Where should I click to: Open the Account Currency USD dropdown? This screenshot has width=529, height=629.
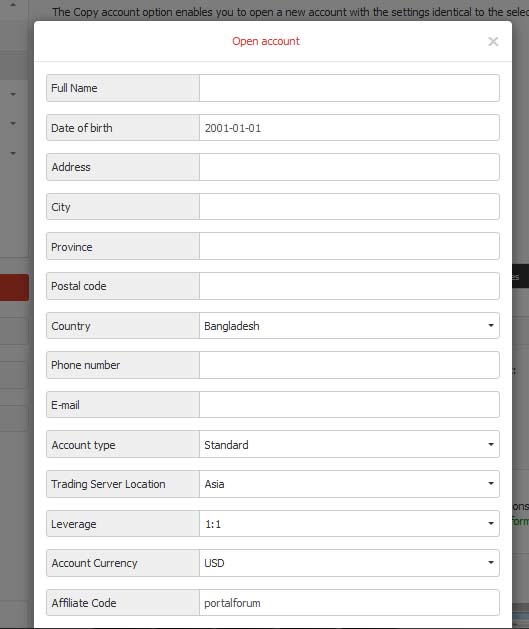point(349,563)
